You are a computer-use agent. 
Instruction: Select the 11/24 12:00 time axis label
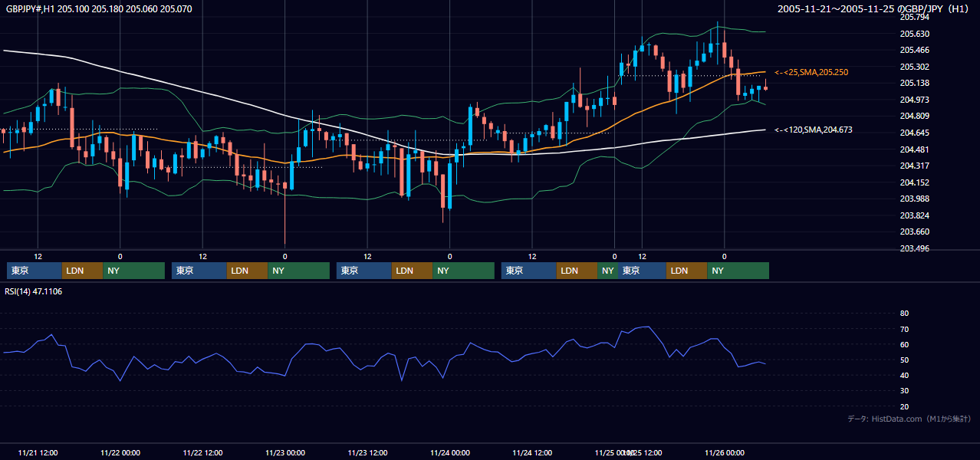point(532,453)
